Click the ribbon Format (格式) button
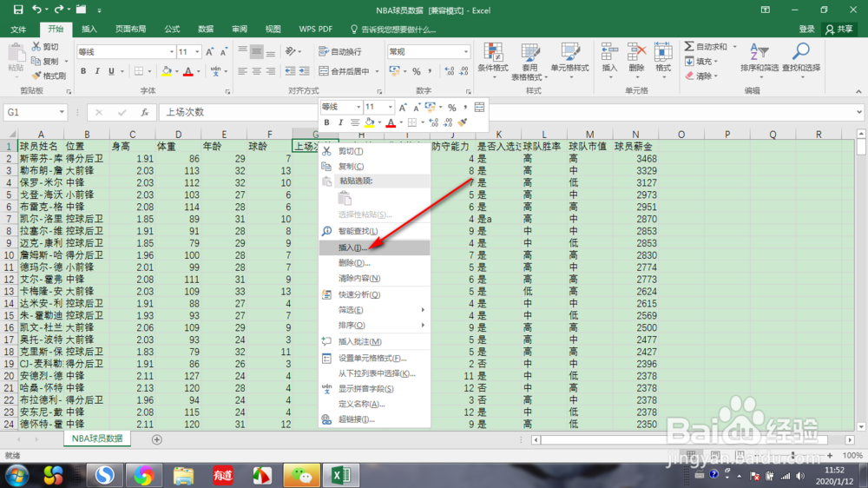Image resolution: width=868 pixels, height=488 pixels. tap(662, 60)
